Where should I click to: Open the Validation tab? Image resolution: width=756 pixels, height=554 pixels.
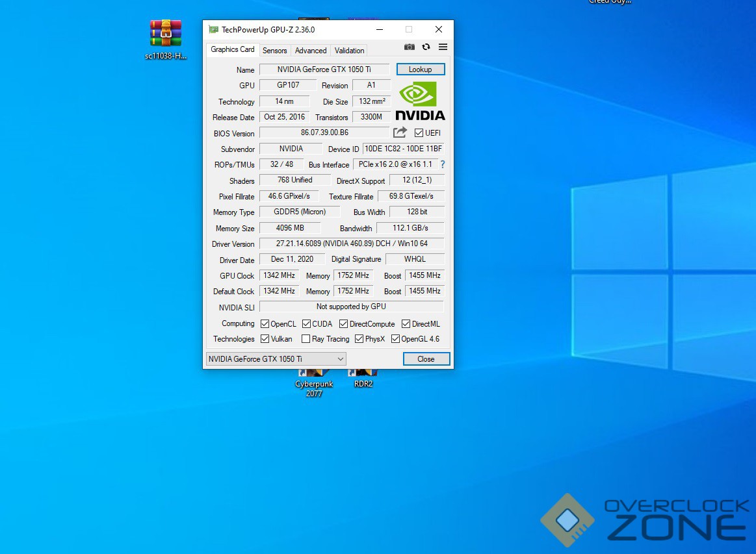(349, 51)
